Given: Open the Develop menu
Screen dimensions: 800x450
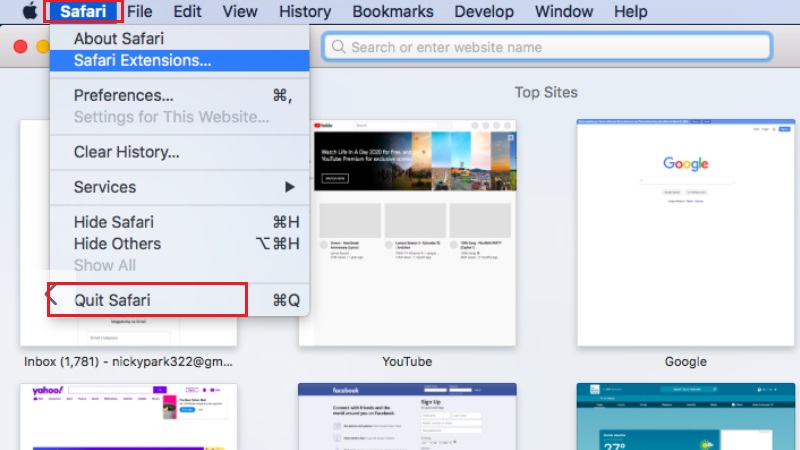Looking at the screenshot, I should 484,11.
